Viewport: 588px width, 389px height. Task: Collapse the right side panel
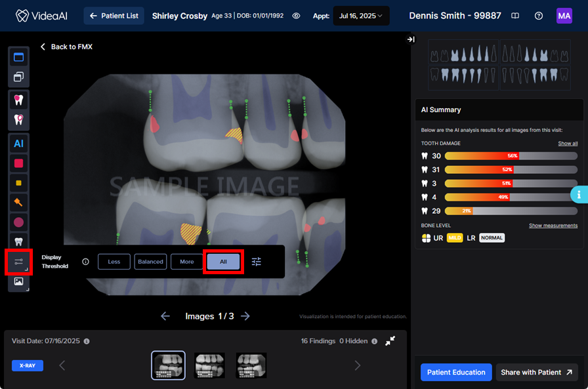click(x=411, y=39)
